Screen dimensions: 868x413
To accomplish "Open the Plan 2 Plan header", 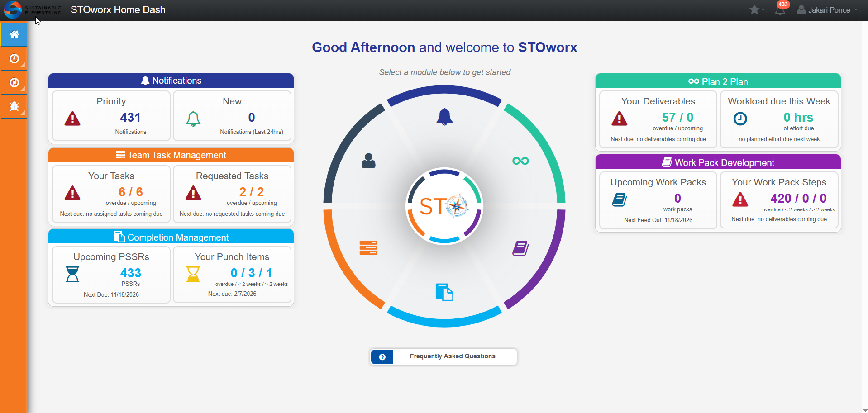I will (718, 81).
